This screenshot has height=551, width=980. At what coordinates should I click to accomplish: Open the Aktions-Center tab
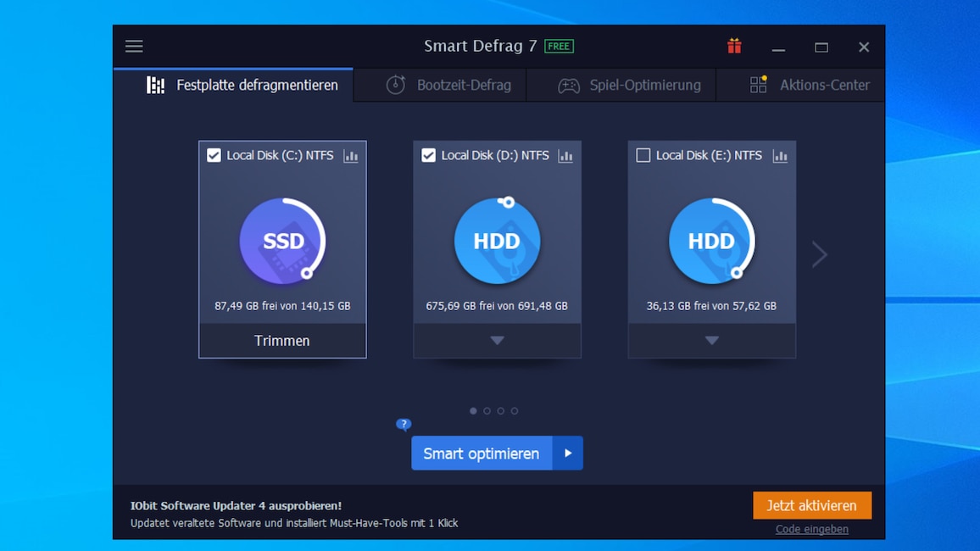(x=800, y=85)
